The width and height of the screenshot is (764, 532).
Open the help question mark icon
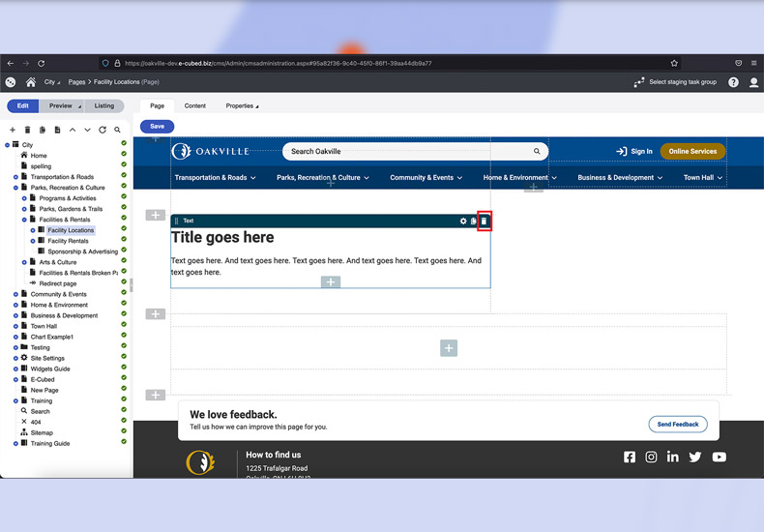click(733, 82)
